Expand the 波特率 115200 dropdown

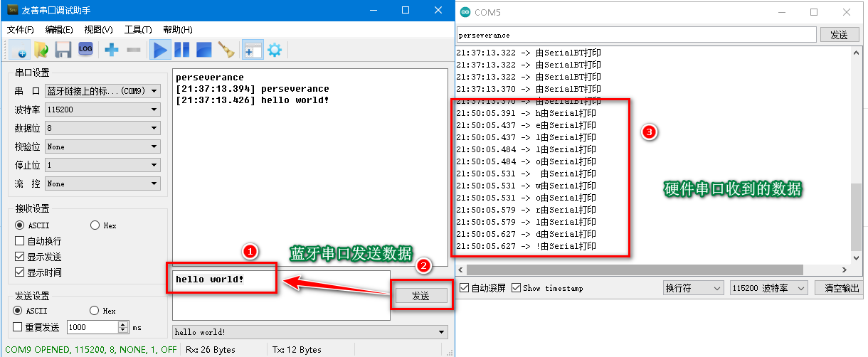point(102,110)
